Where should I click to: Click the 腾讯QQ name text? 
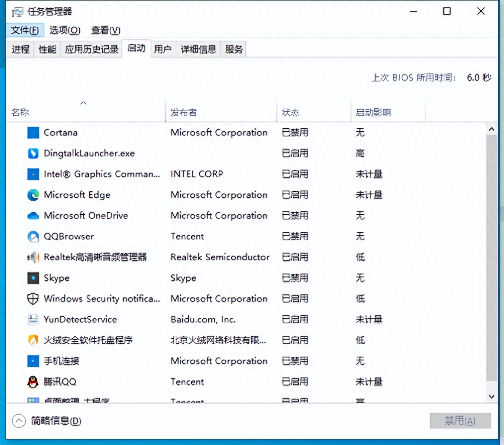pos(60,382)
